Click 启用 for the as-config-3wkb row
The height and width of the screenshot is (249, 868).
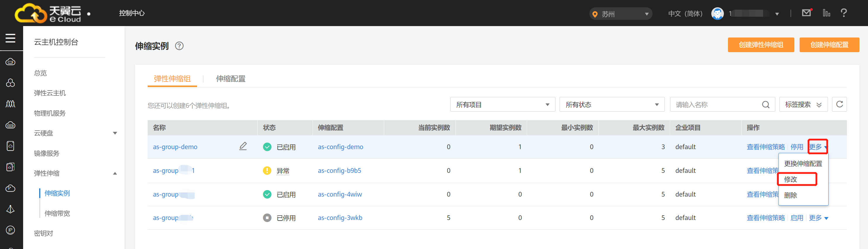(797, 218)
